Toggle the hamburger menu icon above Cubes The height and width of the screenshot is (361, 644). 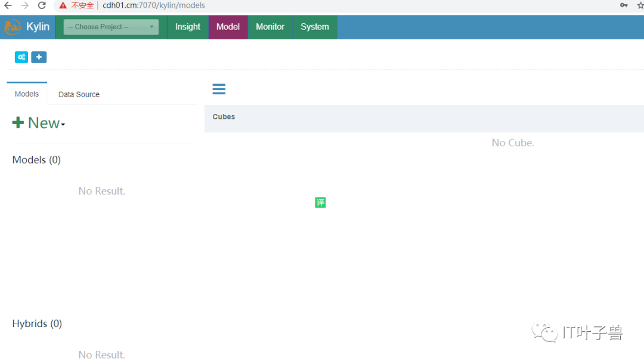pos(219,89)
